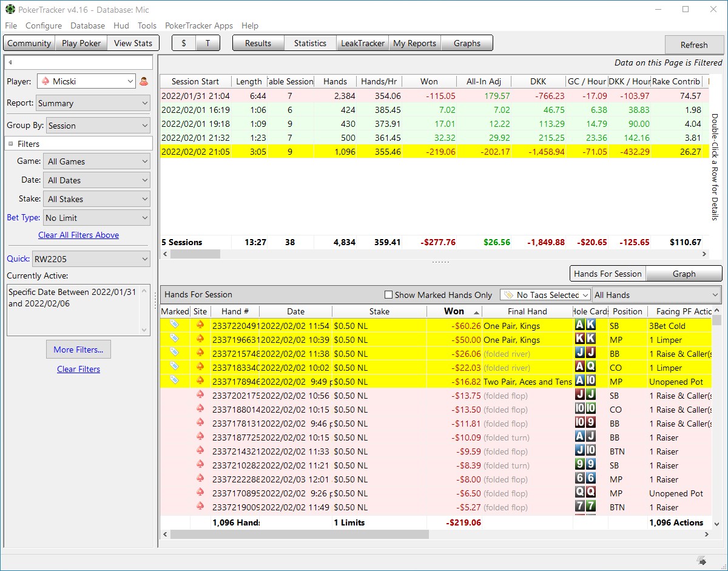Open the Player dropdown showing Micski
Image resolution: width=728 pixels, height=571 pixels.
86,81
